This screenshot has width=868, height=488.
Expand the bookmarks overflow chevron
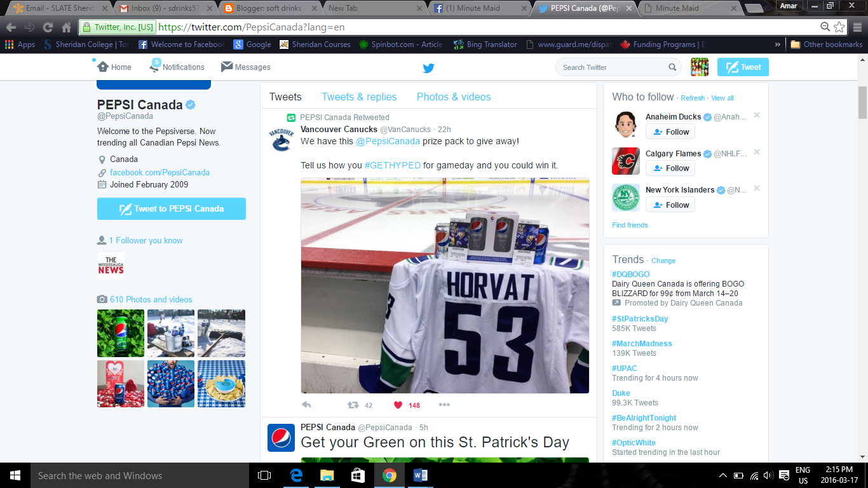click(x=777, y=44)
